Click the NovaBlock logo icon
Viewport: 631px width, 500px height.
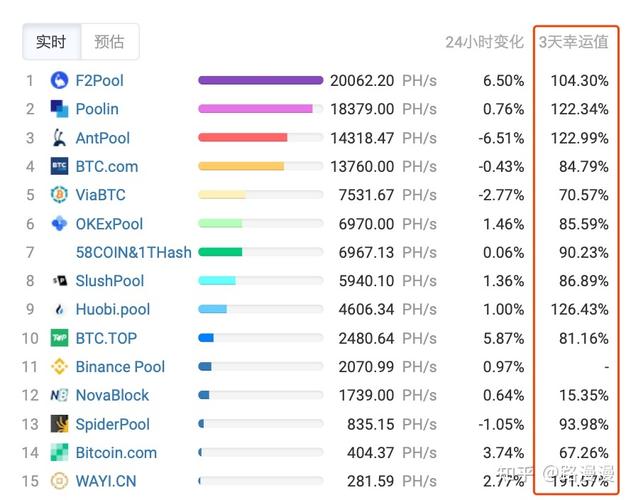tap(59, 395)
